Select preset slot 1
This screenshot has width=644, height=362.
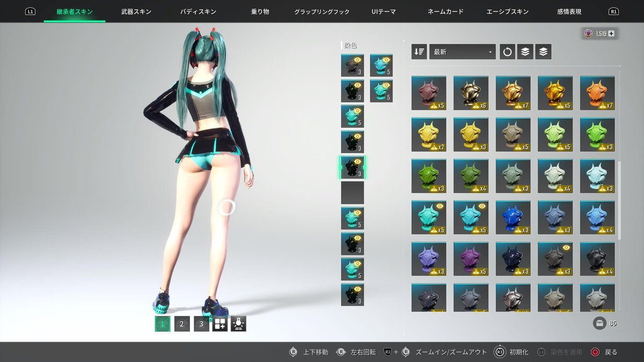(163, 324)
